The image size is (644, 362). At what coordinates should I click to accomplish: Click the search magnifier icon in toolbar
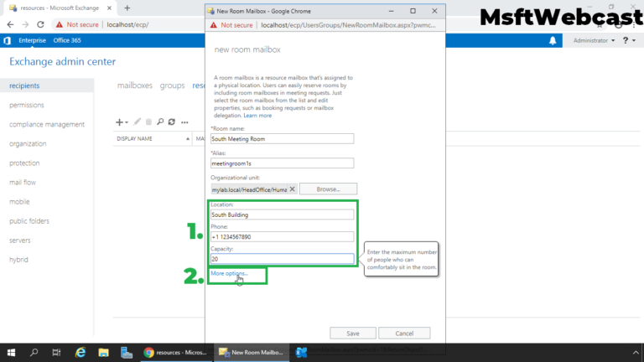pos(159,122)
